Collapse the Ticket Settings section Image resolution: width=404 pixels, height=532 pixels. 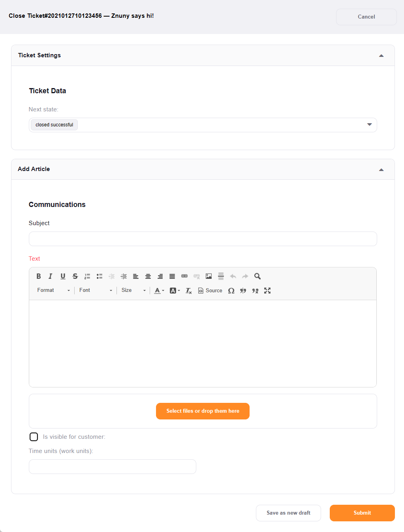(x=381, y=56)
